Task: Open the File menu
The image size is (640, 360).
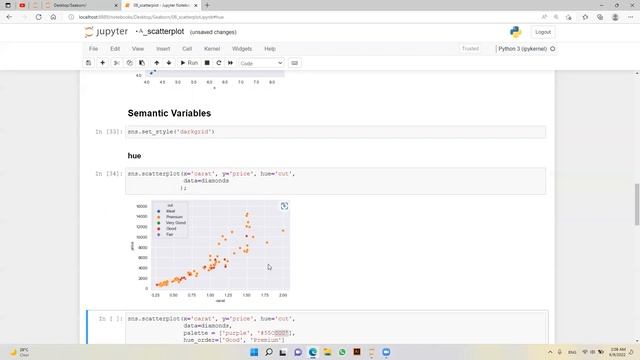Action: [x=93, y=49]
